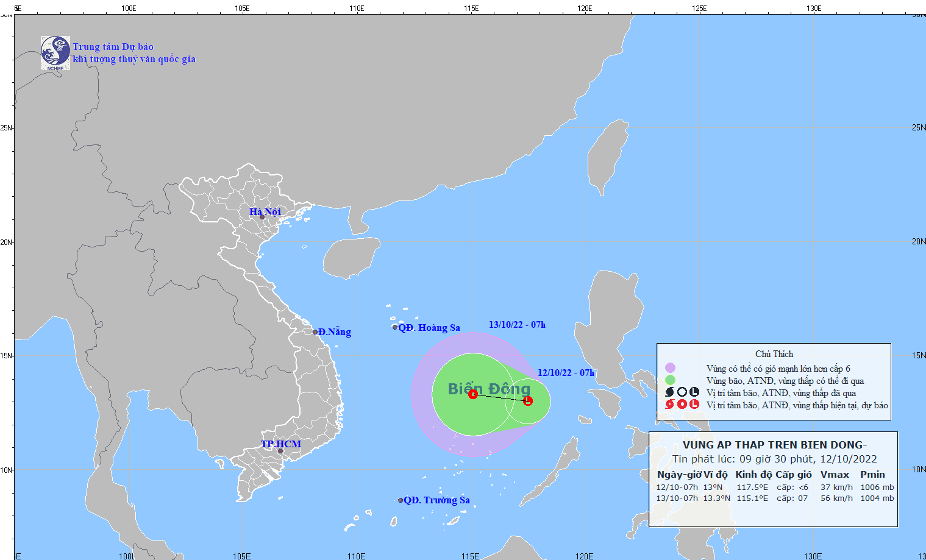Click the TP.HCM city marker dot
926x560 pixels.
pyautogui.click(x=280, y=451)
